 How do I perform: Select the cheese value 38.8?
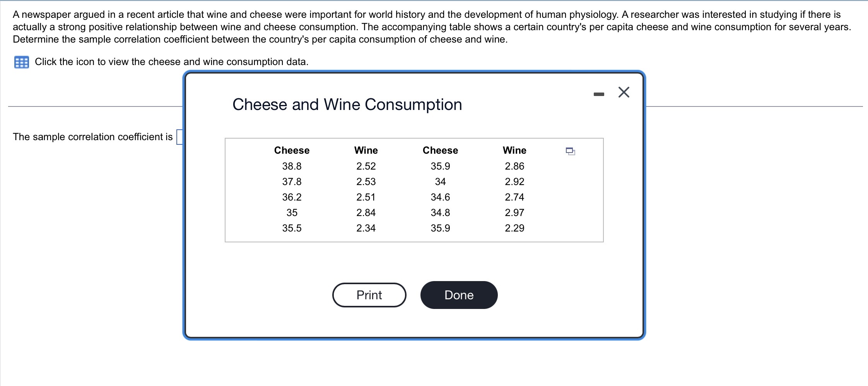tap(292, 166)
